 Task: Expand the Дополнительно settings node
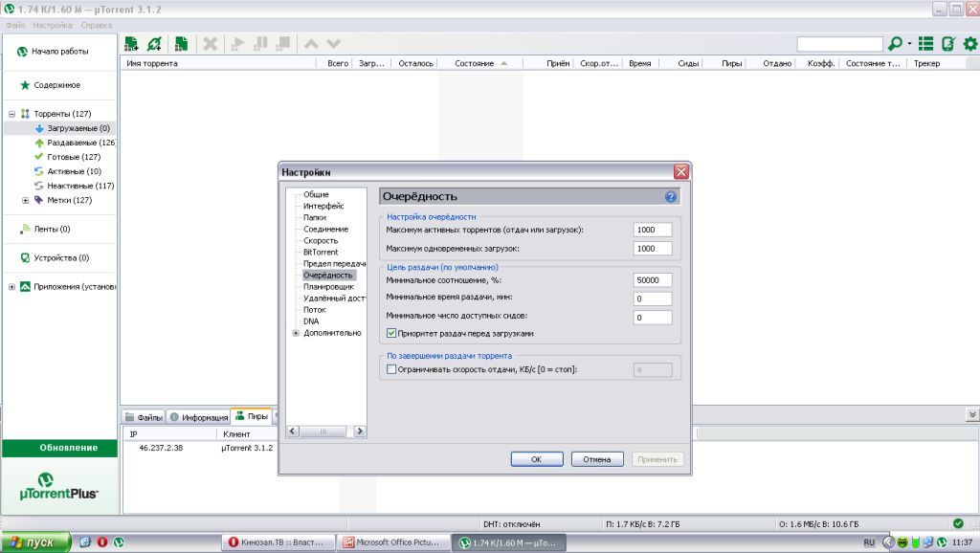[296, 333]
